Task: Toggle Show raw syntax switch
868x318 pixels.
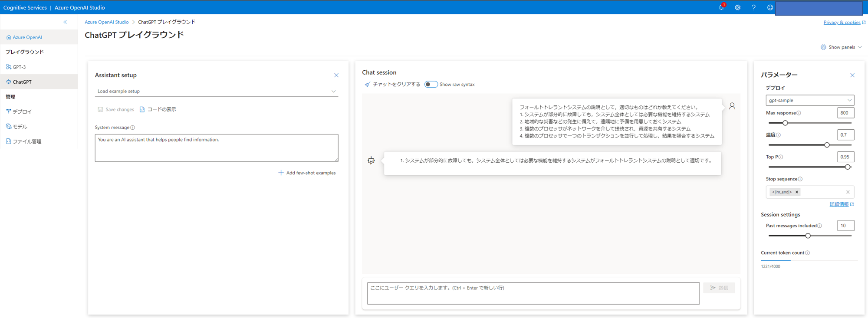Action: coord(431,85)
